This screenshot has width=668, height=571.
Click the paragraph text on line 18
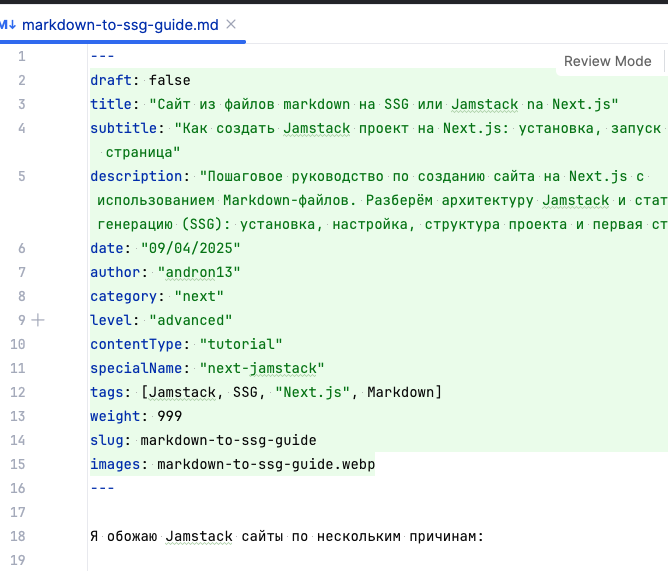coord(286,537)
